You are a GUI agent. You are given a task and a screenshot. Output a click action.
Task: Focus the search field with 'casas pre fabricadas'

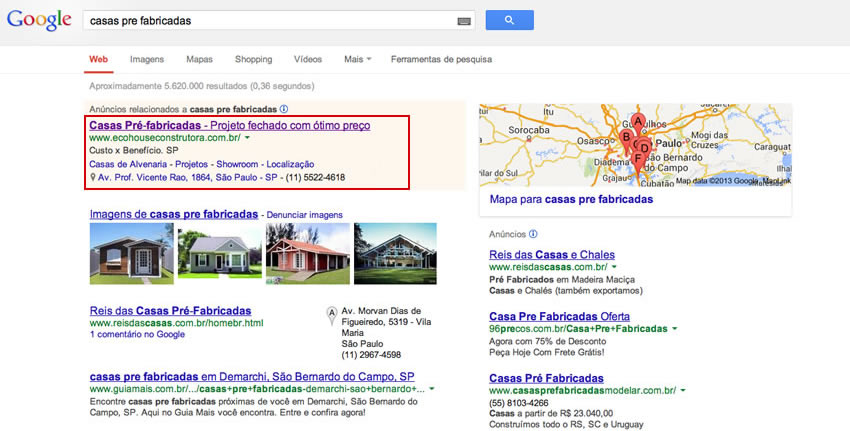coord(270,21)
